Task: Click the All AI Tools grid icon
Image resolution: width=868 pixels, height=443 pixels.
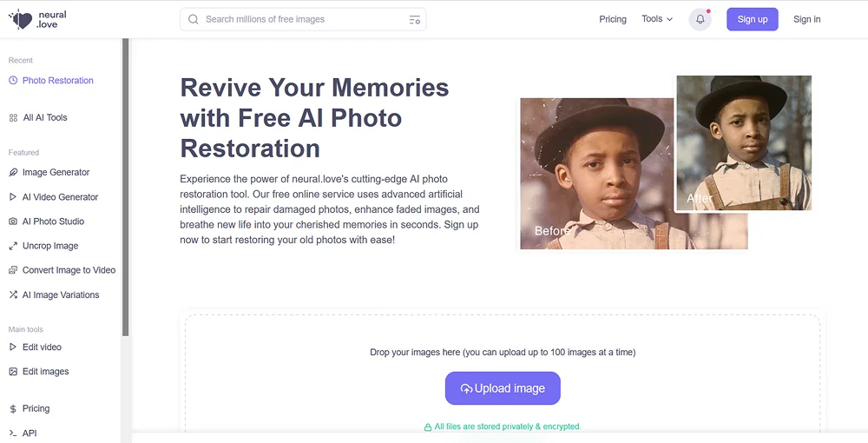Action: pos(13,118)
